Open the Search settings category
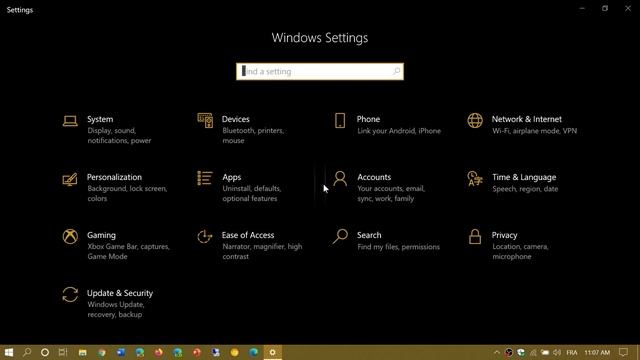The width and height of the screenshot is (640, 360). pos(386,240)
